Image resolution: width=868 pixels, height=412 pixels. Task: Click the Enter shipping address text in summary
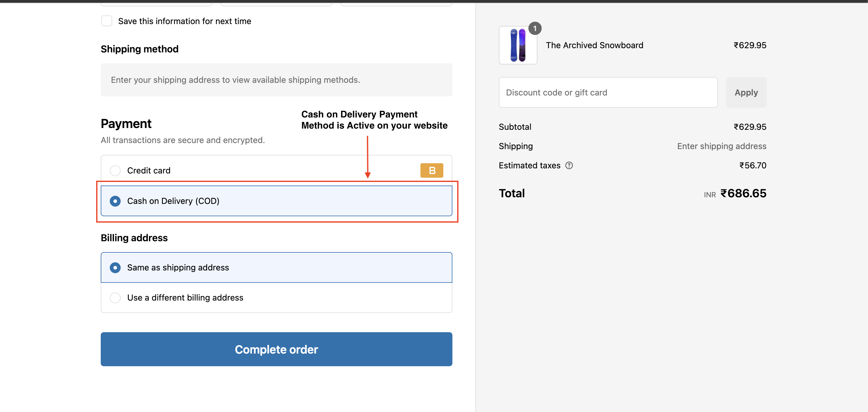pos(721,146)
